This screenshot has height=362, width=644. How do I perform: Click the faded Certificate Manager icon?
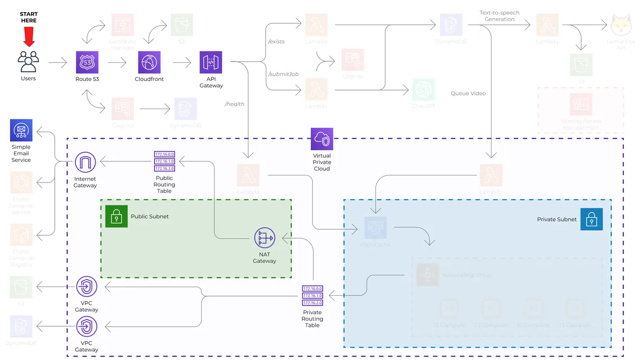pos(123,25)
